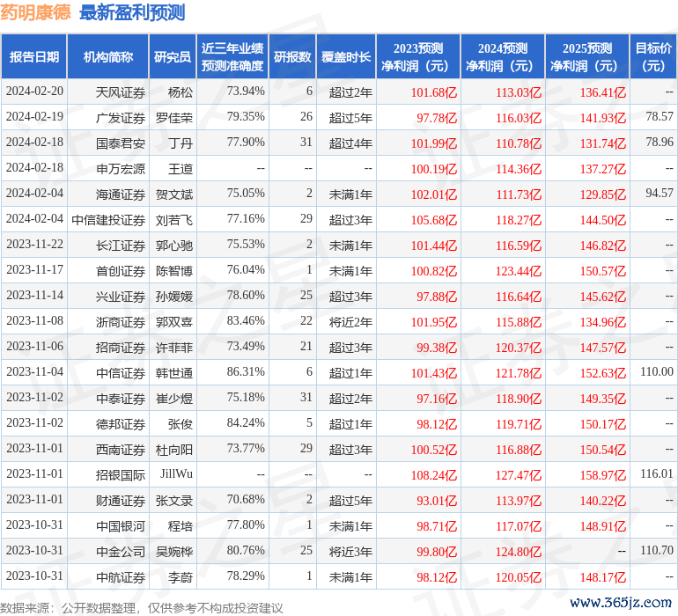Click analyst name 许菲菲
678x616 pixels.
174,347
